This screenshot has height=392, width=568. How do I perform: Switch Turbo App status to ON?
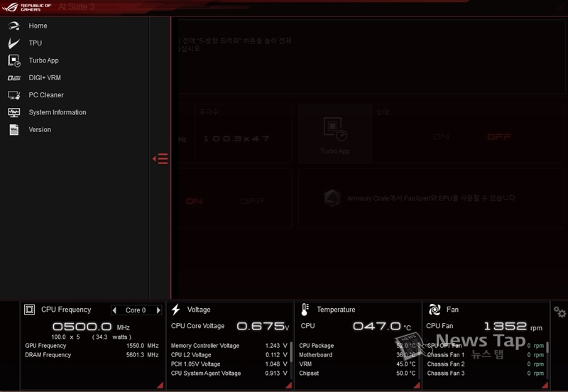click(x=441, y=136)
